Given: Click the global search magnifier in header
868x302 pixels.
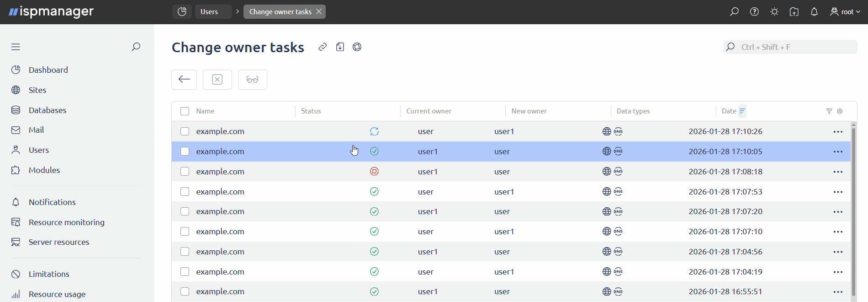Looking at the screenshot, I should 734,12.
